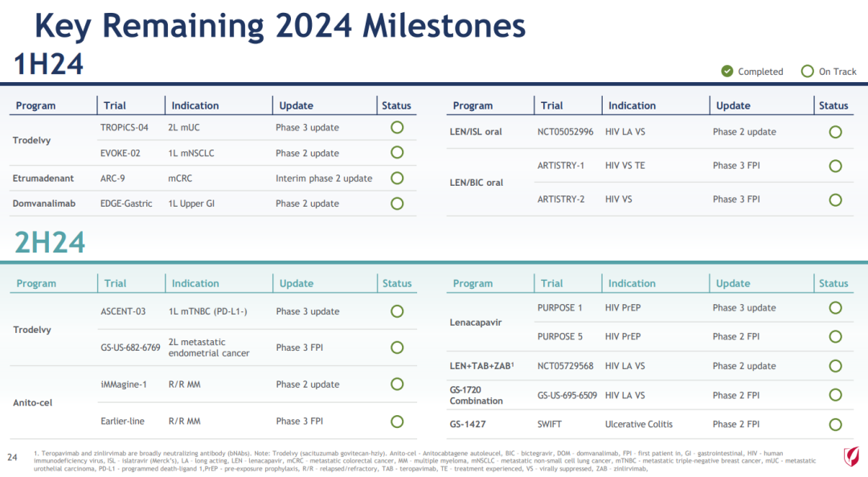Click the SWIFT trial status circle
Image resolution: width=868 pixels, height=477 pixels.
pos(835,424)
